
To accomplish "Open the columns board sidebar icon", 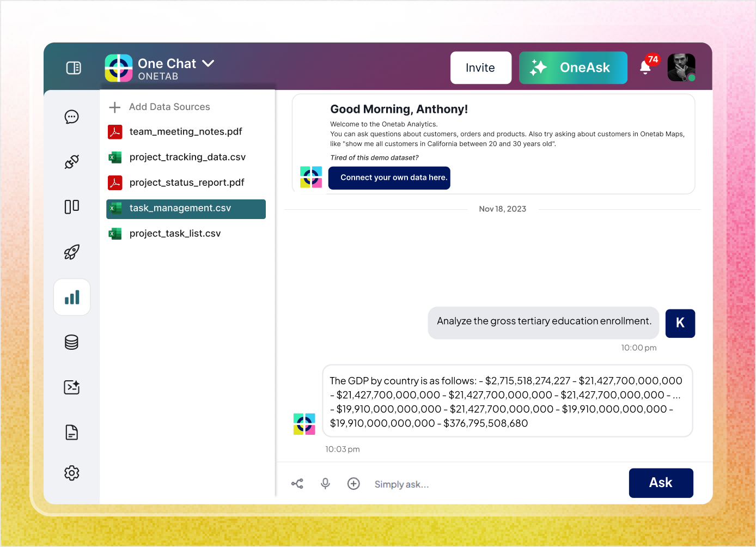I will pos(72,206).
